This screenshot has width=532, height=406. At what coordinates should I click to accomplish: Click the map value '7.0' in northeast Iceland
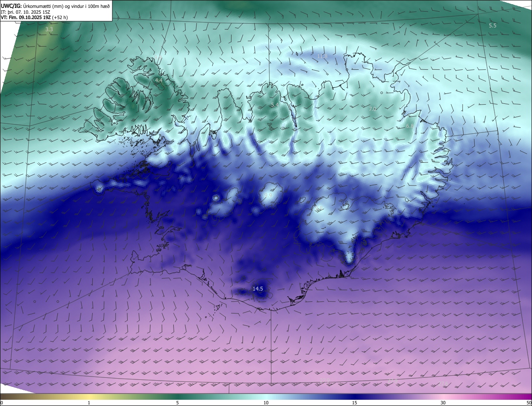point(372,109)
